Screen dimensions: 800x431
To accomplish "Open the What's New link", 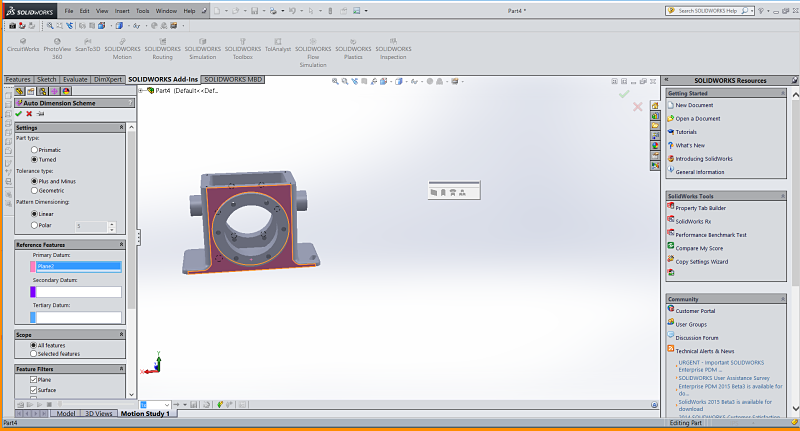I will [690, 145].
